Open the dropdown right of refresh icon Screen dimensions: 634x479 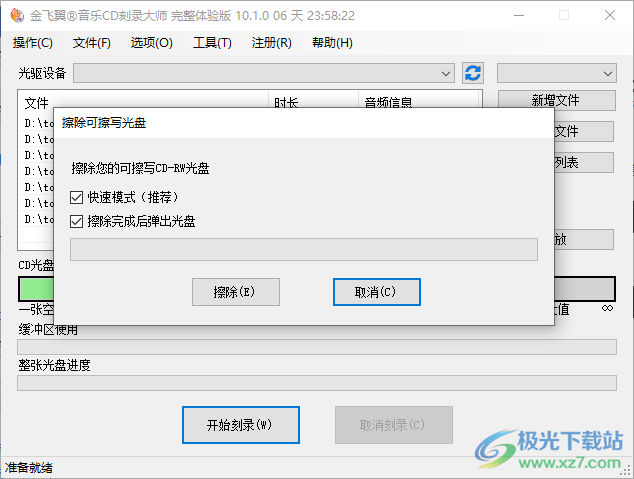click(x=557, y=73)
